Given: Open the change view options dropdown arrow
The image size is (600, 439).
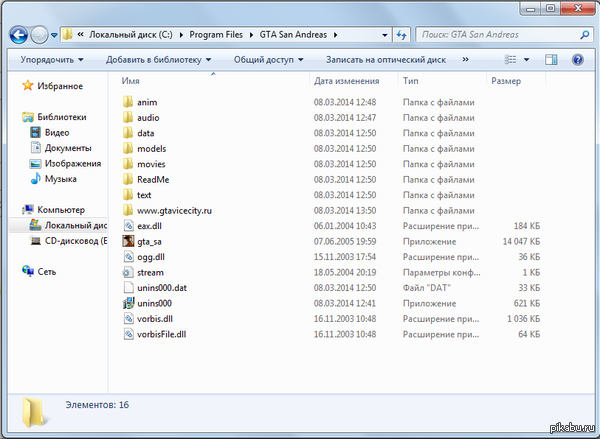Looking at the screenshot, I should point(527,60).
